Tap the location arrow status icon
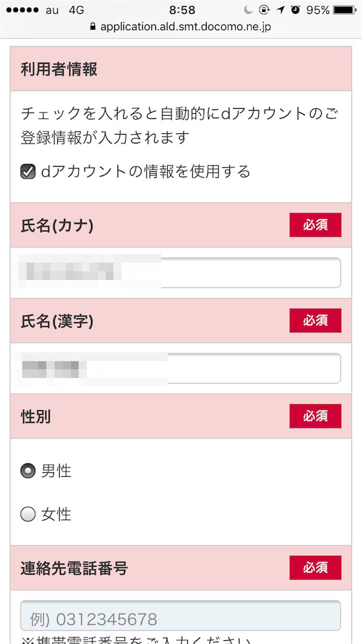This screenshot has width=362, height=644. click(281, 10)
